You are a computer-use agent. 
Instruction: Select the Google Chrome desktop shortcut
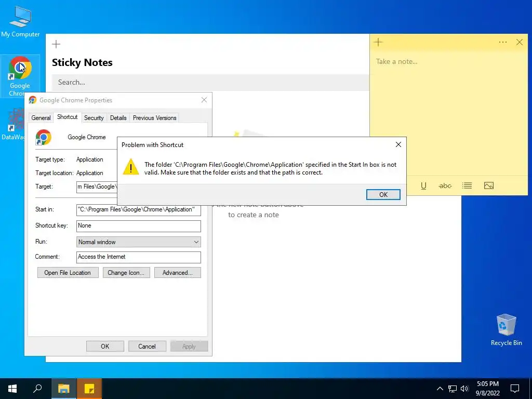[x=20, y=76]
